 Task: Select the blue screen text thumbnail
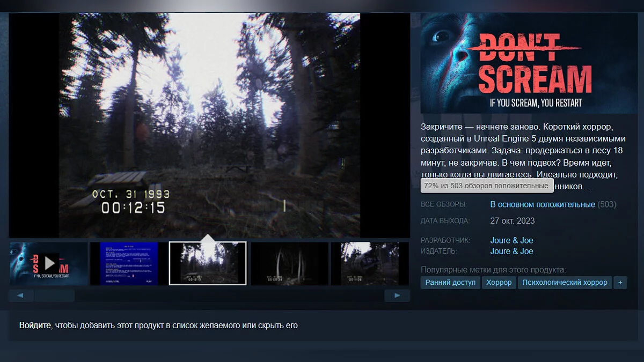click(129, 263)
